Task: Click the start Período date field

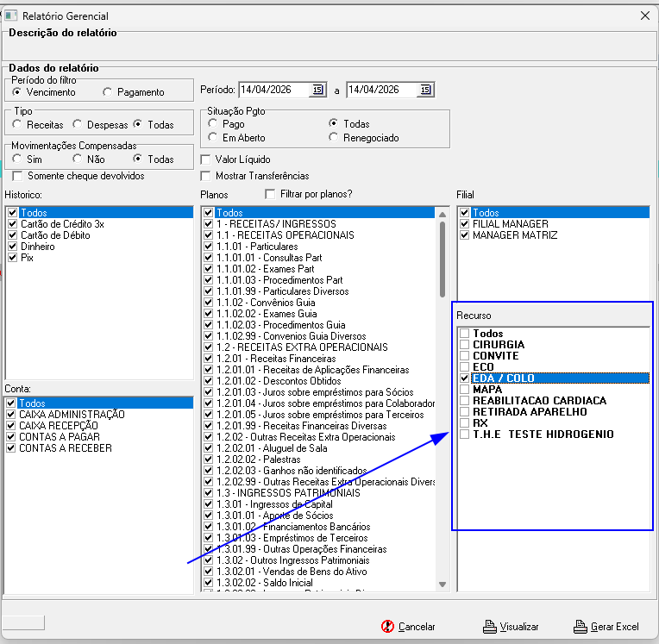Action: (274, 90)
